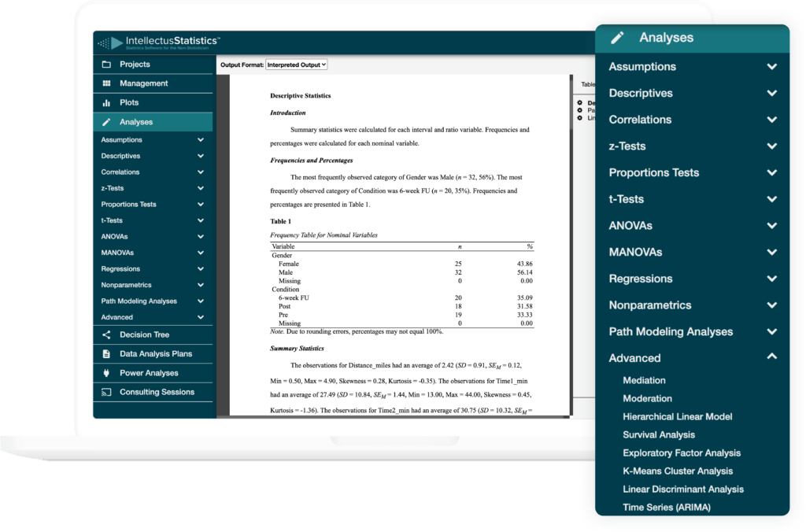Select Regressions label in the left sidebar
Viewport: 806px width, 532px height.
tap(120, 269)
